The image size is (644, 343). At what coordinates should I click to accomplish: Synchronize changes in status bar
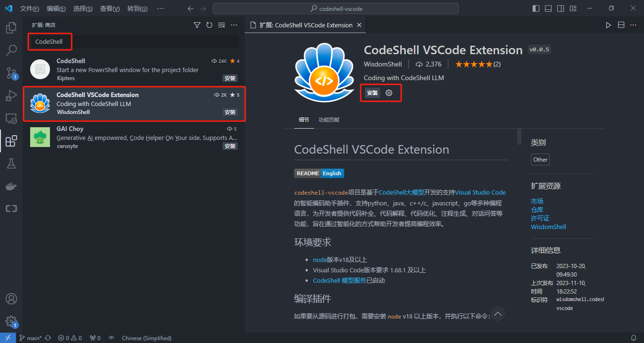(x=48, y=338)
